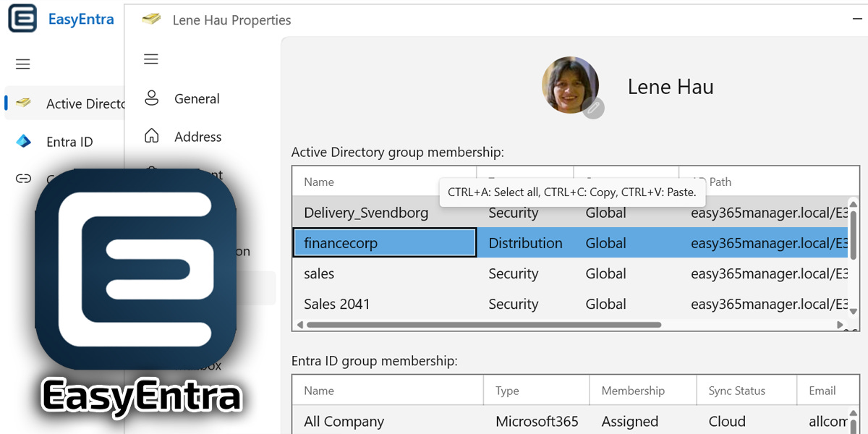Click the Address house icon
This screenshot has height=434, width=868.
pyautogui.click(x=152, y=136)
